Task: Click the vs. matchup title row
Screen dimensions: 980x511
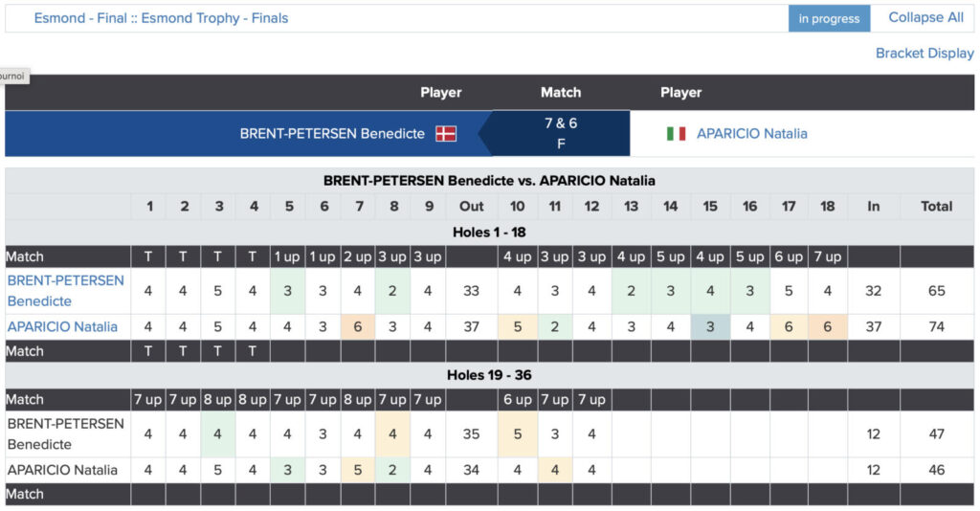Action: 489,181
